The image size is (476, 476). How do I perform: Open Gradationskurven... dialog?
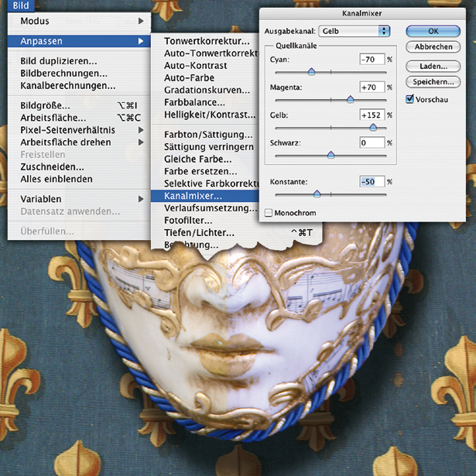coord(207,90)
